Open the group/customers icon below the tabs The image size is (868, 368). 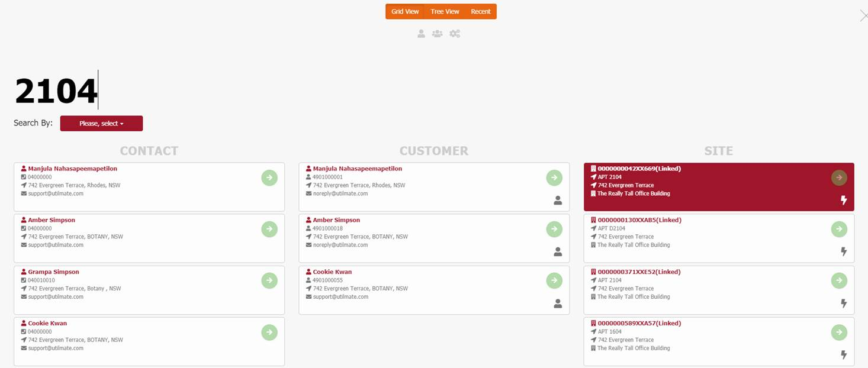pos(437,34)
